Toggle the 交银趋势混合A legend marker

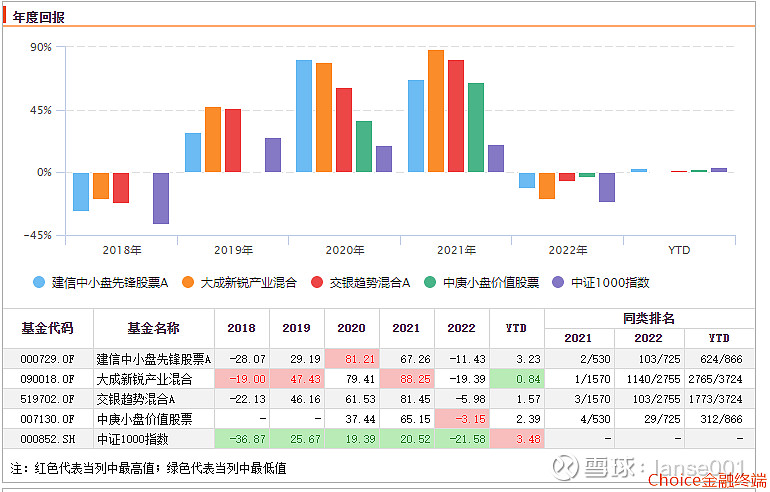[317, 282]
